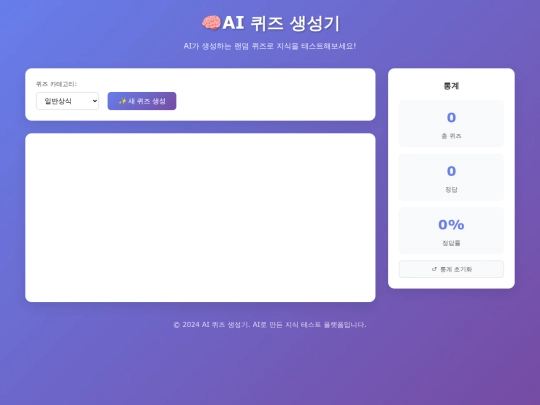Image resolution: width=540 pixels, height=405 pixels.
Task: Open the 일반상식 category dropdown
Action: tap(68, 101)
